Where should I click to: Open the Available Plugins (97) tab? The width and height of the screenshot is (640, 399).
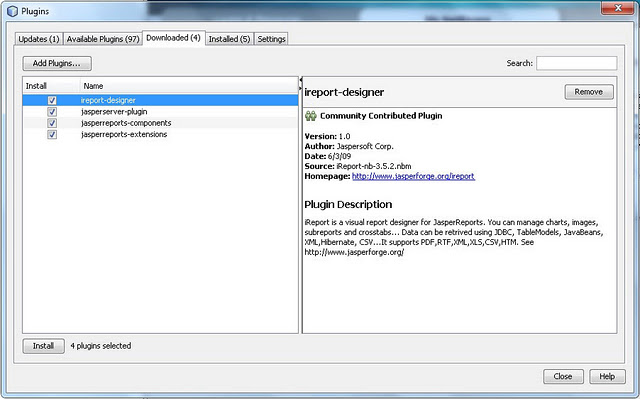coord(103,39)
